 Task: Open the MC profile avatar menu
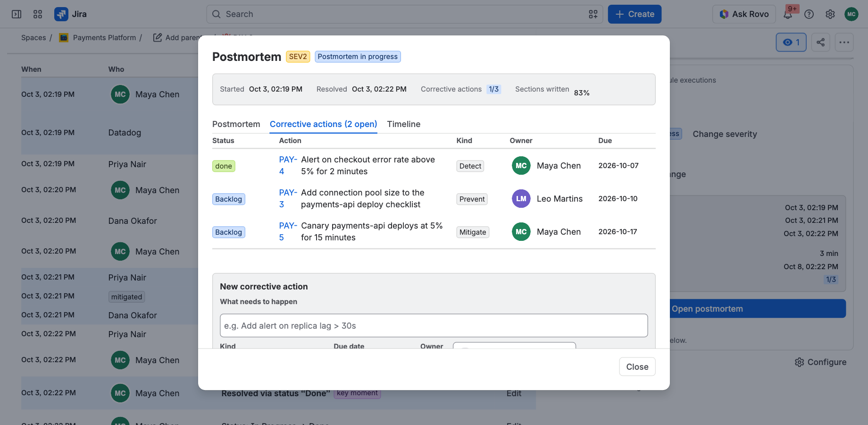point(851,14)
